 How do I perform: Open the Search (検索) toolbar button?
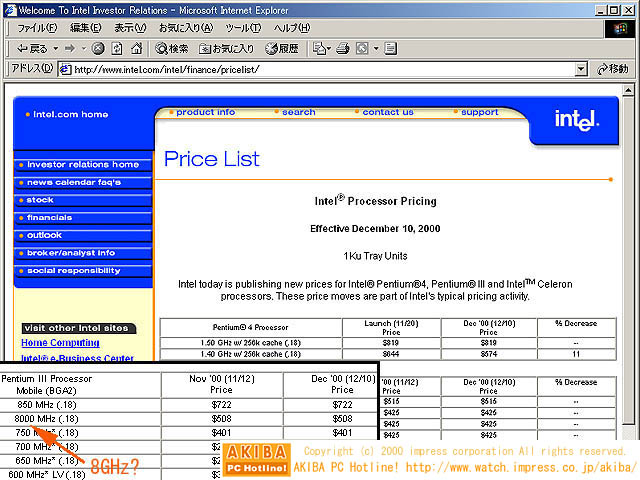[x=170, y=48]
